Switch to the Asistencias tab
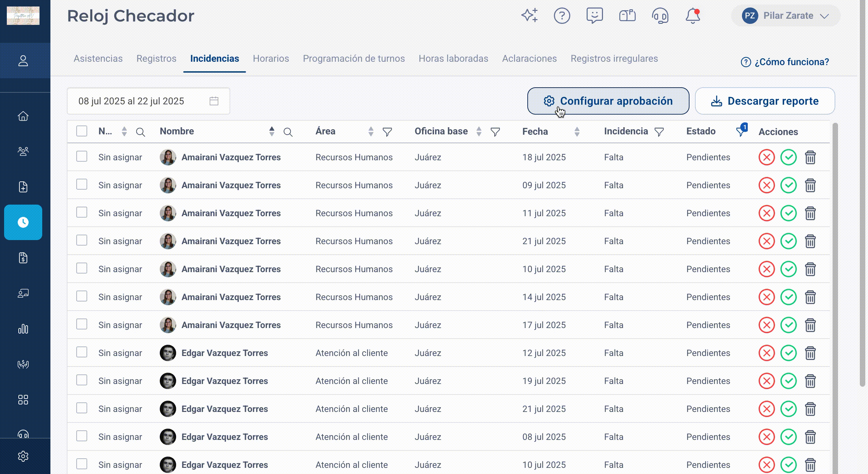868x474 pixels. coord(98,59)
